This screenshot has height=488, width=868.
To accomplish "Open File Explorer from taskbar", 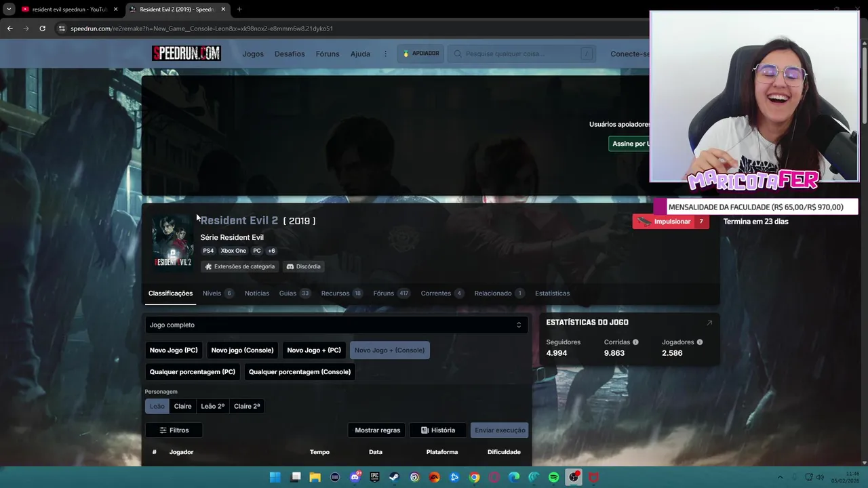I will click(x=315, y=477).
